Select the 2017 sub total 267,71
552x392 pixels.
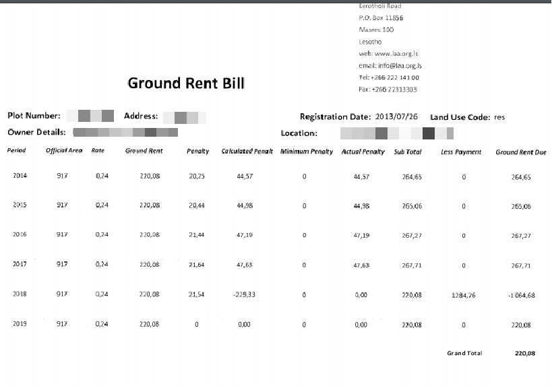pyautogui.click(x=411, y=265)
